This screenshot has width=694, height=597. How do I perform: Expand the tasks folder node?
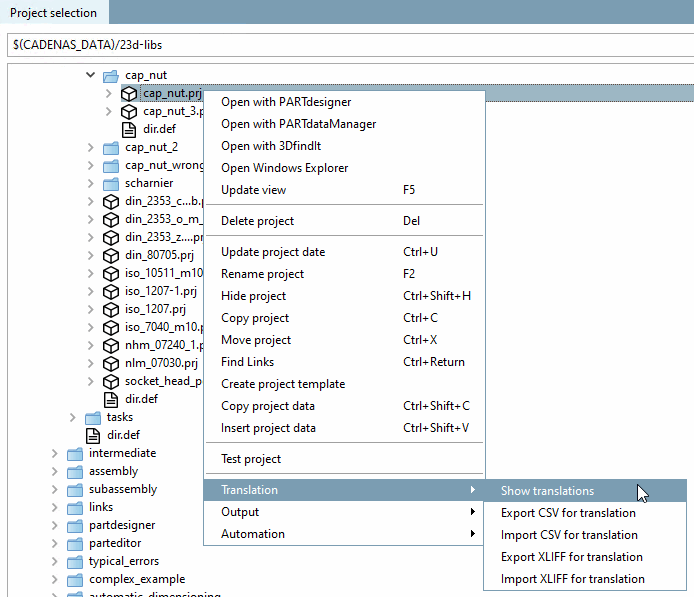tap(72, 417)
